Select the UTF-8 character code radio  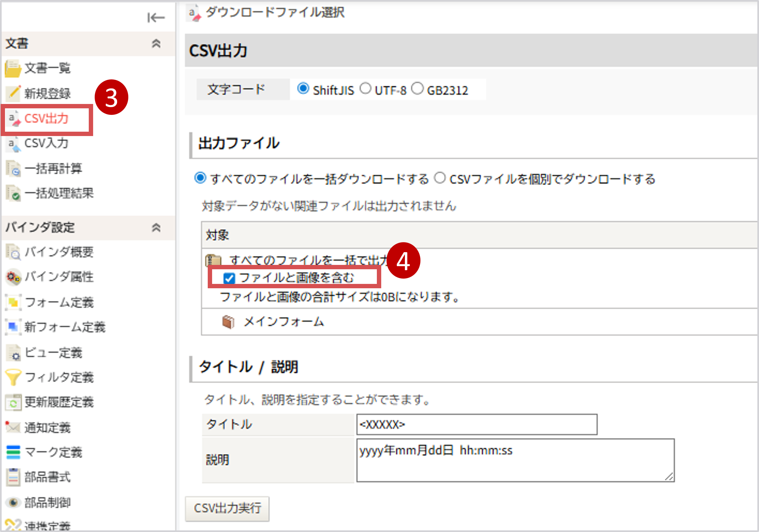tap(365, 88)
